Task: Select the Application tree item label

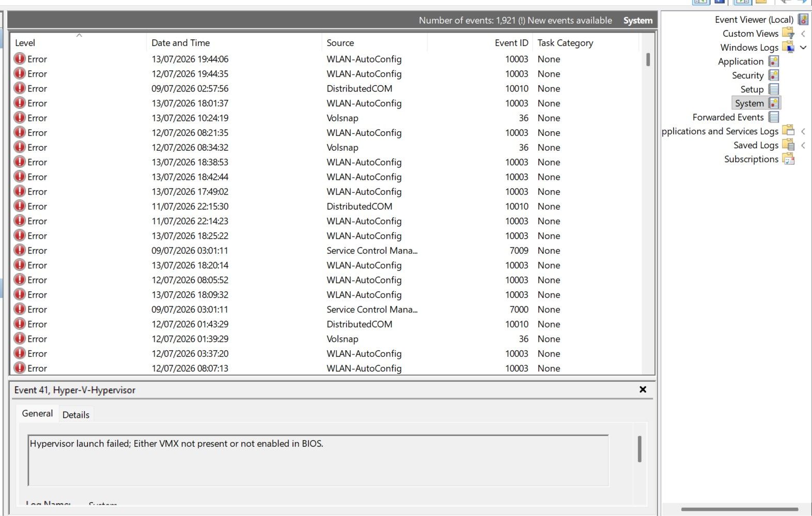Action: 741,61
